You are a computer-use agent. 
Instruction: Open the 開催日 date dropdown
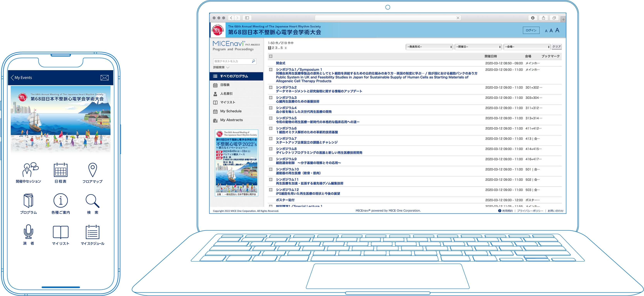coord(478,47)
